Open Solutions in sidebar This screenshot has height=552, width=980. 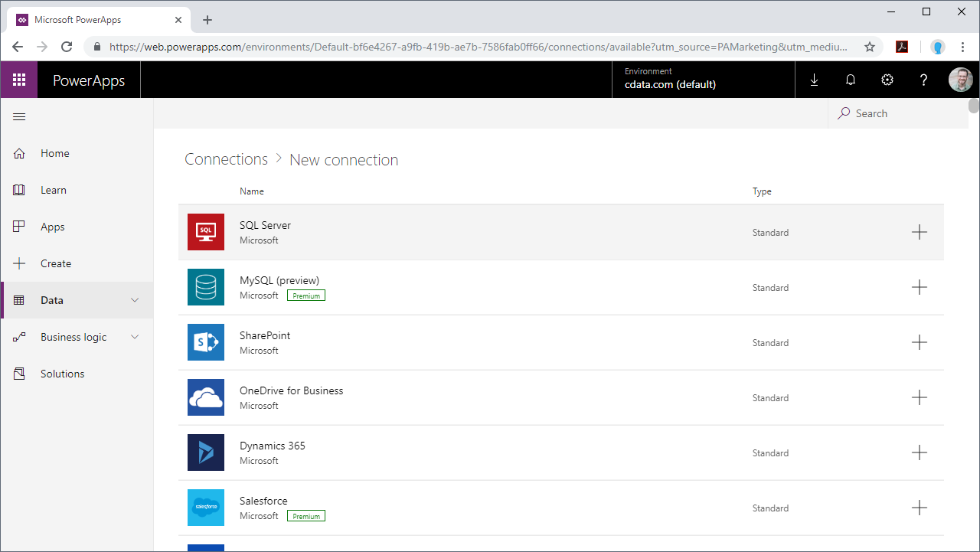pos(77,374)
